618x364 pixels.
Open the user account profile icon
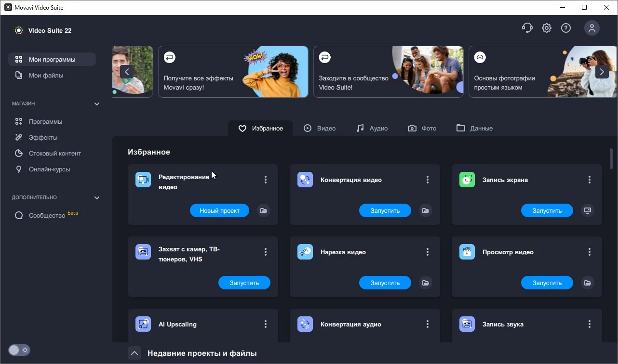(591, 28)
